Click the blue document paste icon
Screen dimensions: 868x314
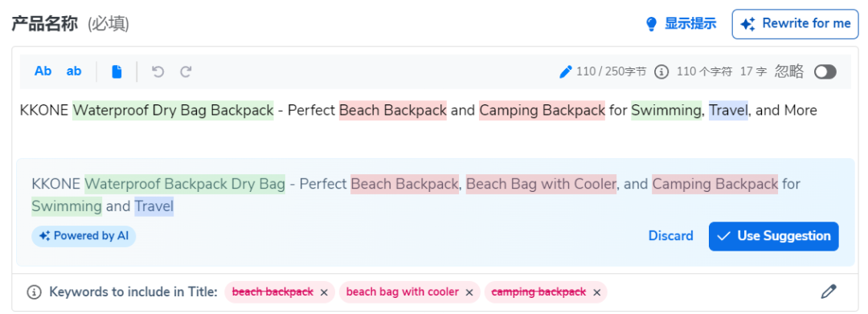pyautogui.click(x=117, y=71)
